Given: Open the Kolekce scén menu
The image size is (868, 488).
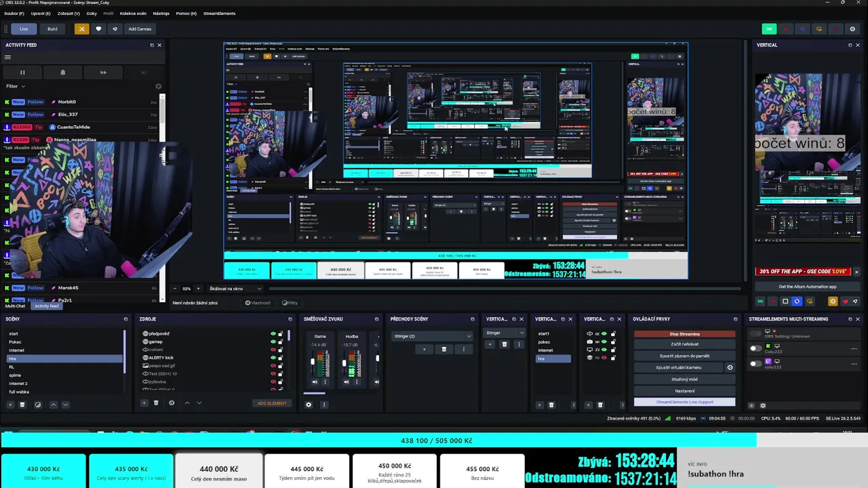Looking at the screenshot, I should pyautogui.click(x=133, y=14).
